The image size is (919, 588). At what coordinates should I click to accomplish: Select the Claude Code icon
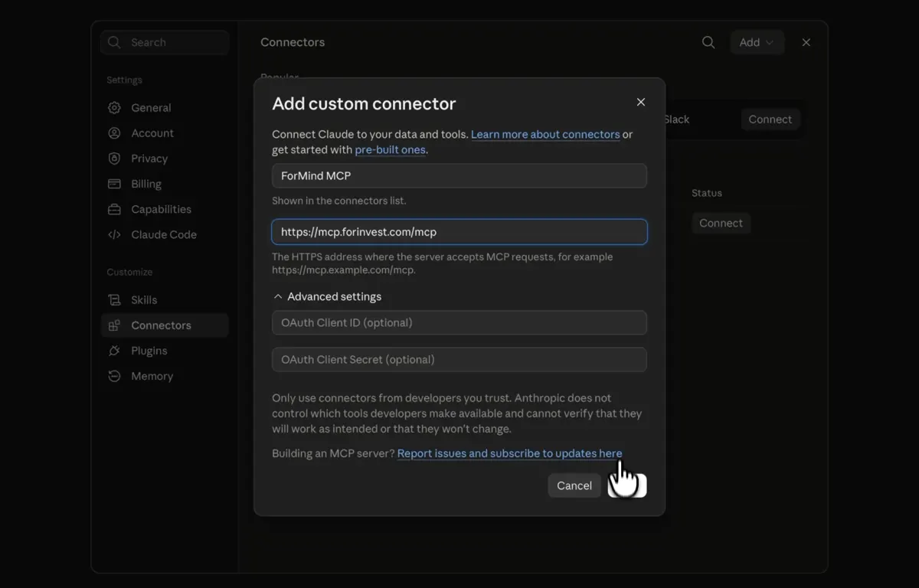point(114,234)
